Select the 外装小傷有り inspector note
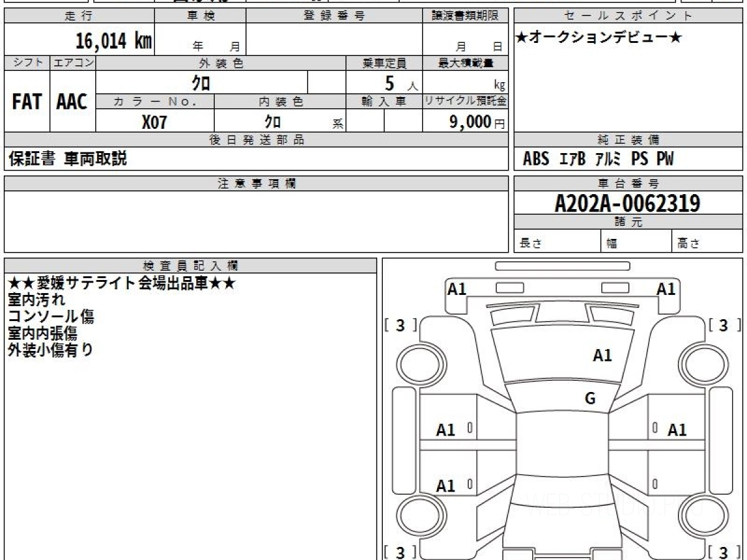 (51, 350)
